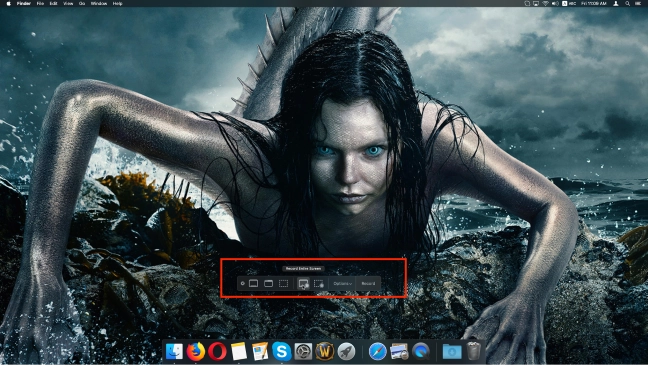Select Capture Entire Screen icon
648x365 pixels.
point(253,283)
